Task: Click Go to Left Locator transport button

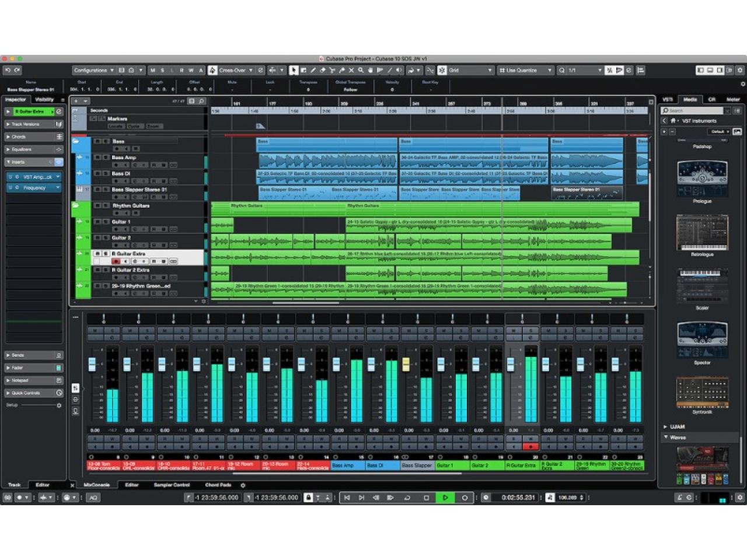Action: 347,498
